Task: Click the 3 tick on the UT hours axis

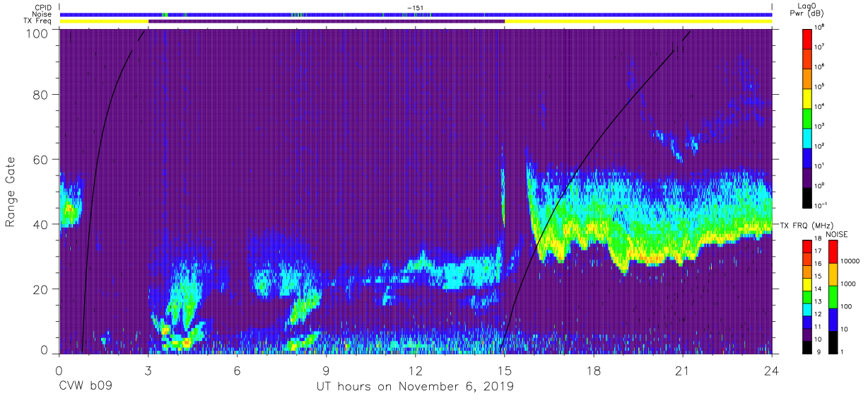Action: (x=148, y=370)
